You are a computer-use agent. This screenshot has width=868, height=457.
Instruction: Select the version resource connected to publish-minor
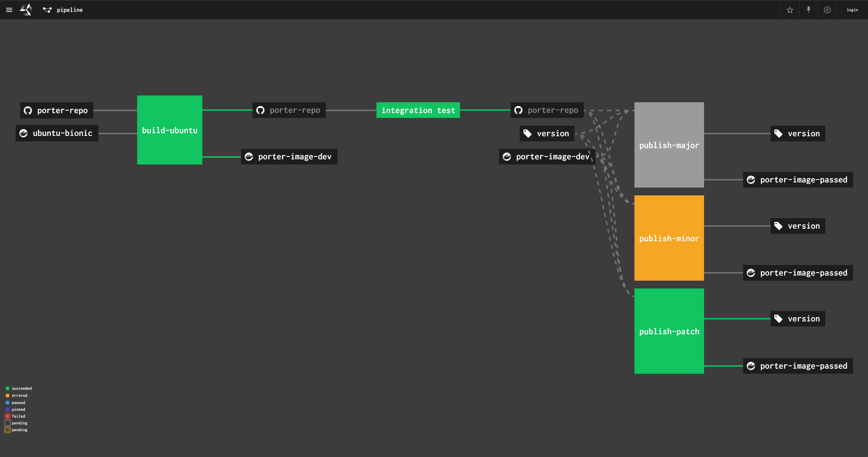[x=797, y=226]
